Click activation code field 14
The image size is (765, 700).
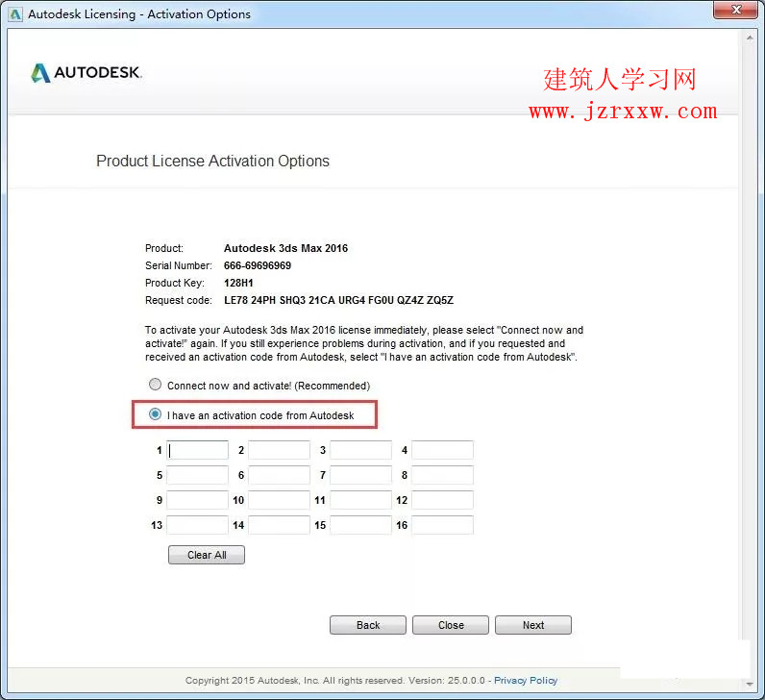coord(279,525)
